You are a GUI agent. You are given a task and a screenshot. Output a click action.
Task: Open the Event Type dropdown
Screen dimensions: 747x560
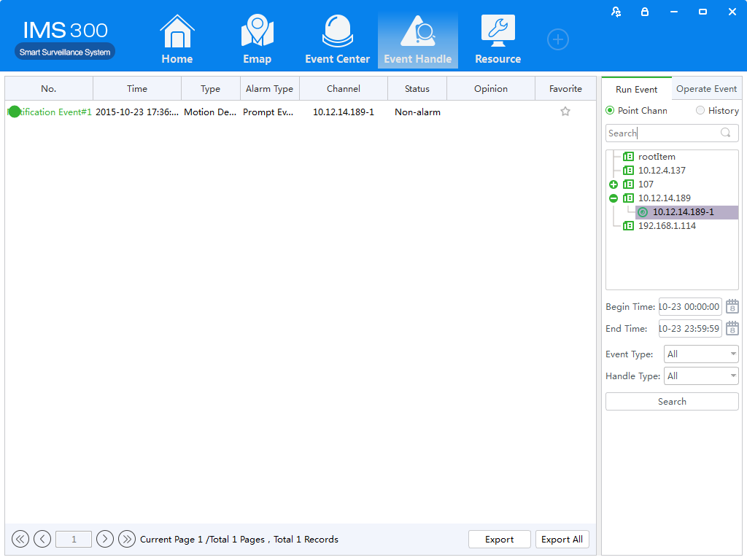(701, 354)
